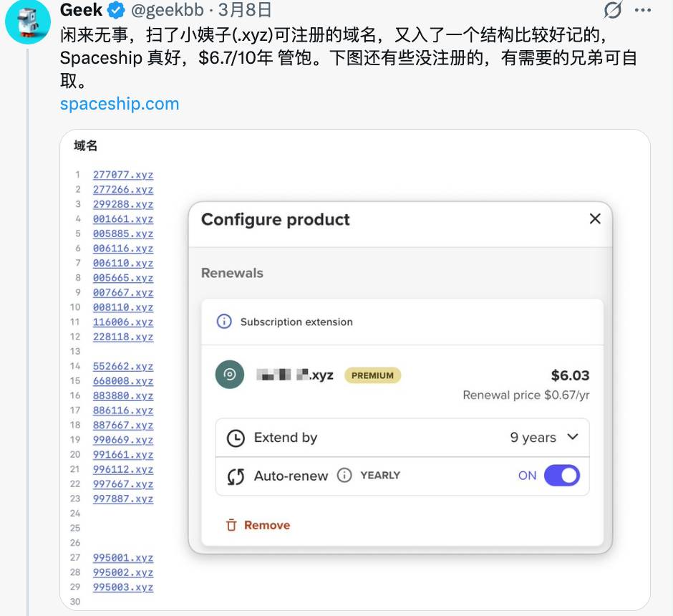Image resolution: width=673 pixels, height=616 pixels.
Task: Click the Auto-renew info icon
Action: [x=344, y=476]
